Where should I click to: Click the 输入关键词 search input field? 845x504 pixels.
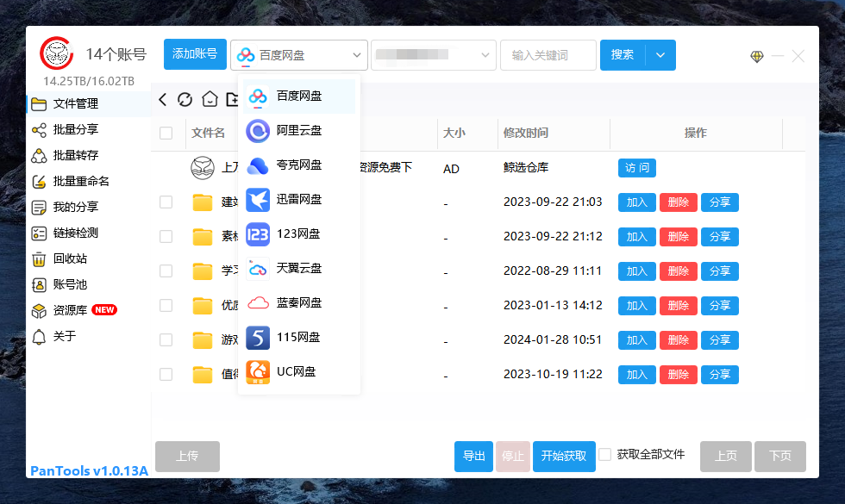[548, 54]
